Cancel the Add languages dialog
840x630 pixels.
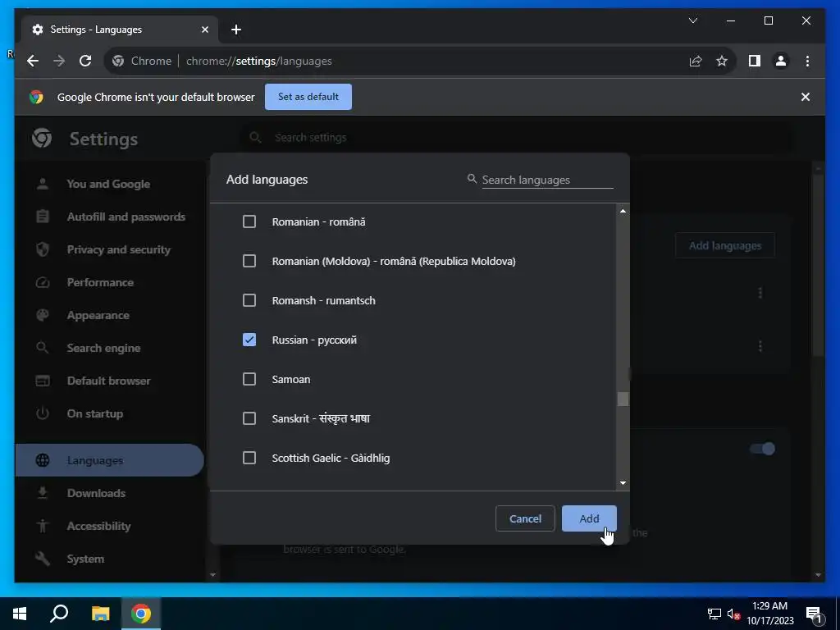[x=525, y=518]
